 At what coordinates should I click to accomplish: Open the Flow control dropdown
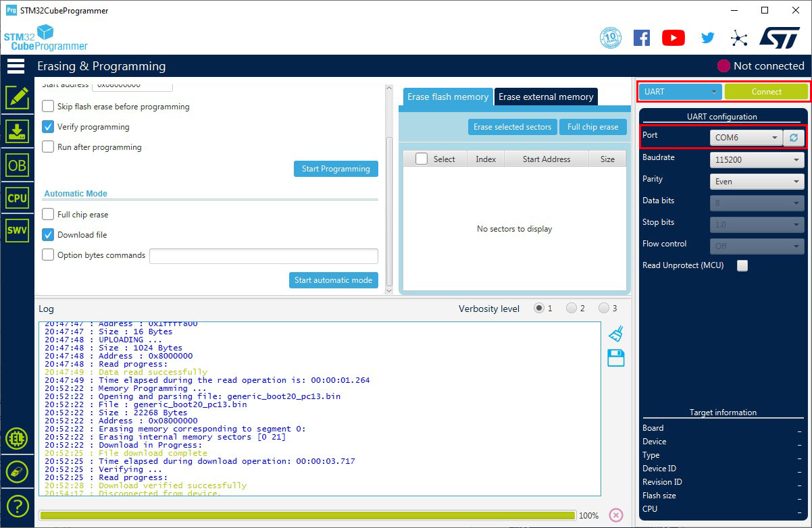[x=757, y=246]
